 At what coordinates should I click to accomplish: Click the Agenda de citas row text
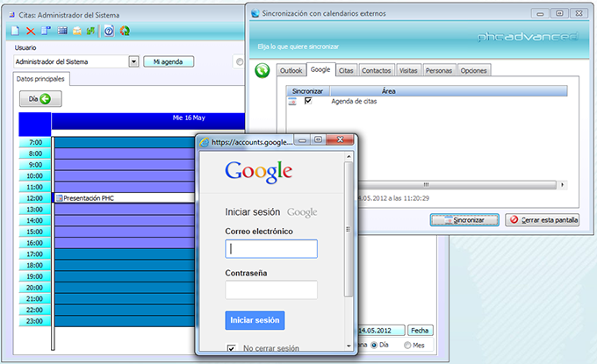click(354, 101)
